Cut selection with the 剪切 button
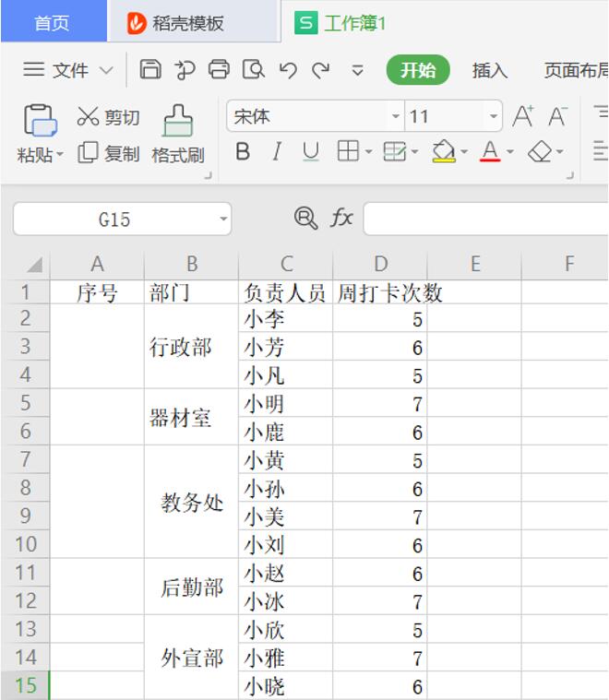609x700 pixels. click(108, 117)
